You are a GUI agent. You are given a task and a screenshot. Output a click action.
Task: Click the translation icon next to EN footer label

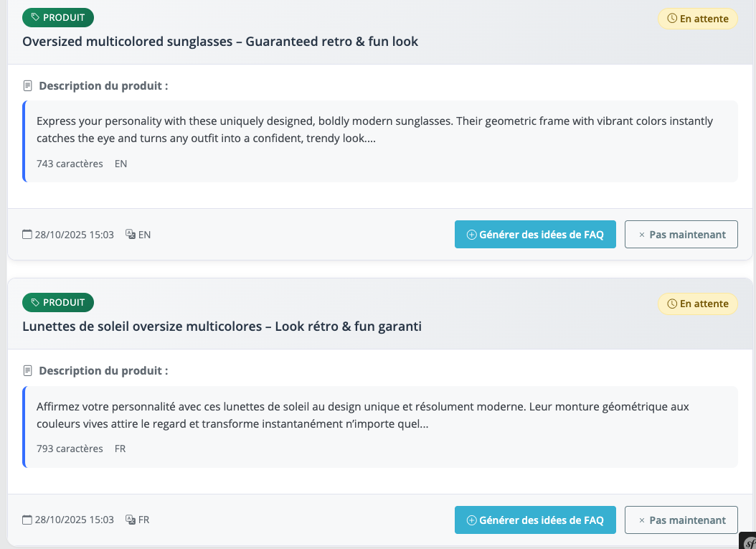(131, 235)
